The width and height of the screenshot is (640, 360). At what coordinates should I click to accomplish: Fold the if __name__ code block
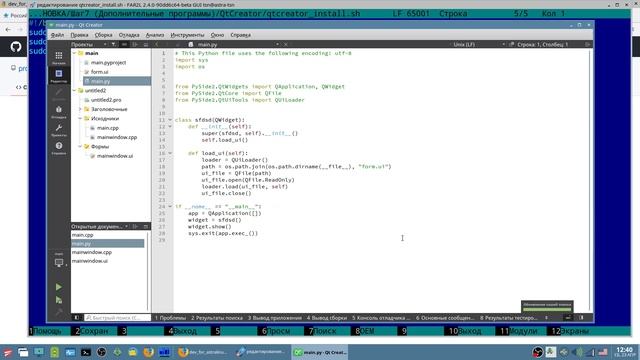(170, 207)
